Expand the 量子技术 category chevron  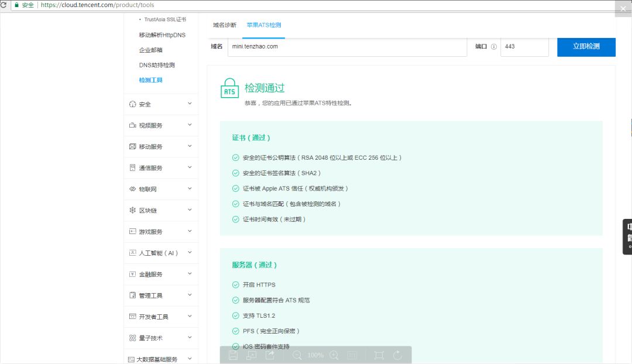click(x=190, y=338)
